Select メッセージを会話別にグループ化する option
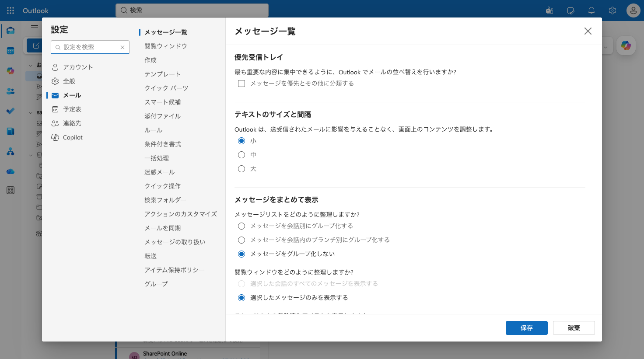The width and height of the screenshot is (644, 359). (241, 226)
